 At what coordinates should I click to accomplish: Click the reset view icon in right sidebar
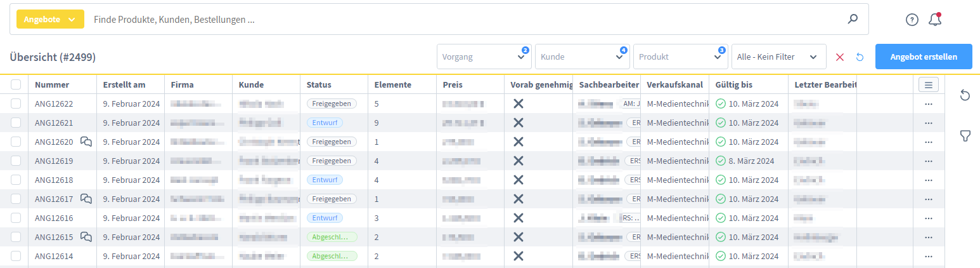[x=965, y=95]
